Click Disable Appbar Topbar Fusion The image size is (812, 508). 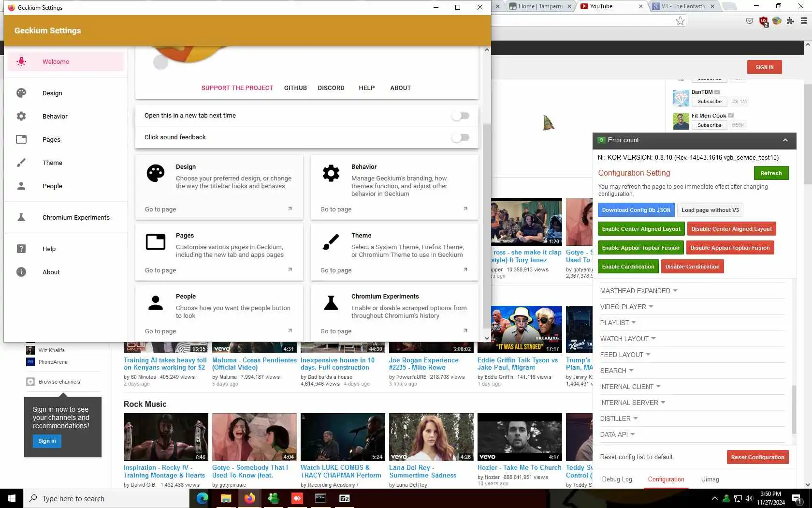(x=730, y=248)
